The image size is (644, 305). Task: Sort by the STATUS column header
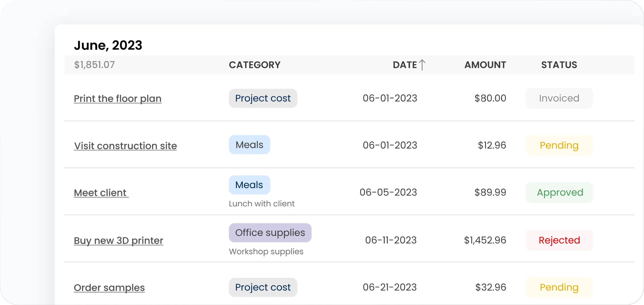[559, 65]
